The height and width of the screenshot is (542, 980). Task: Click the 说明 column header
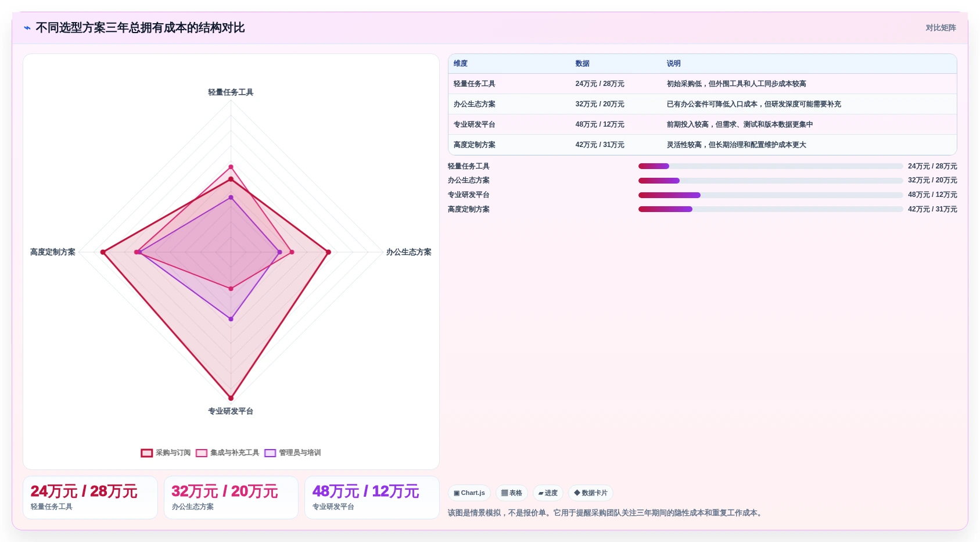(x=674, y=63)
